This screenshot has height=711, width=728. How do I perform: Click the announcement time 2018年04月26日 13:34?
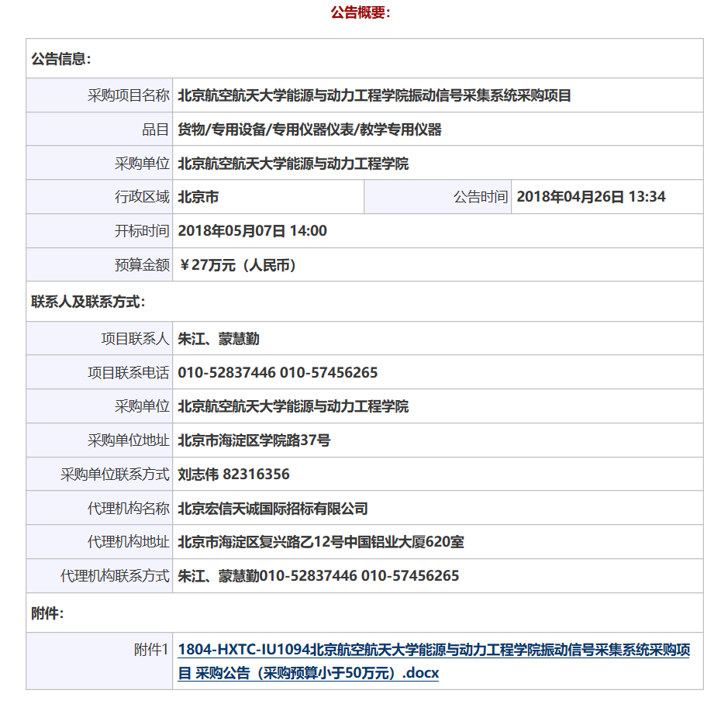[591, 197]
